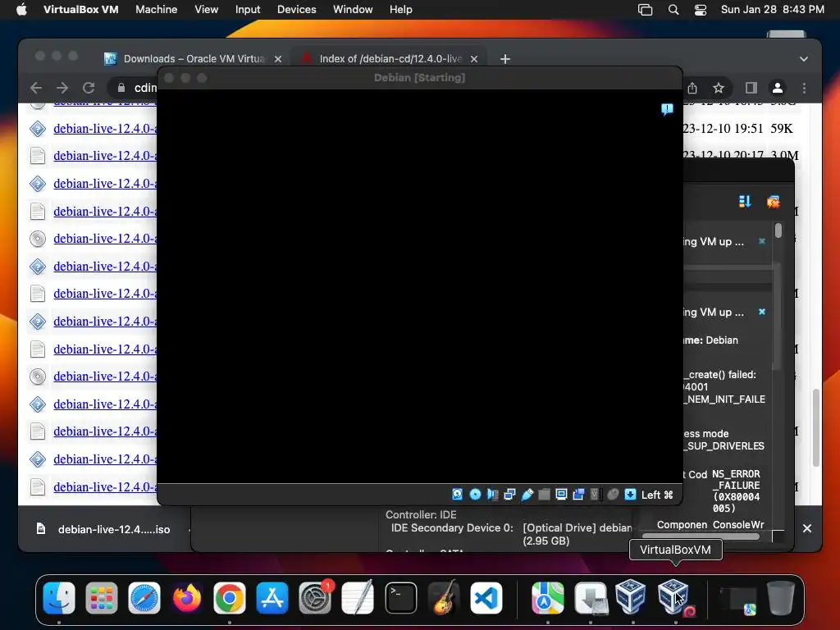Click the '(2.95 GB)' size text
The image size is (840, 630).
click(x=546, y=541)
